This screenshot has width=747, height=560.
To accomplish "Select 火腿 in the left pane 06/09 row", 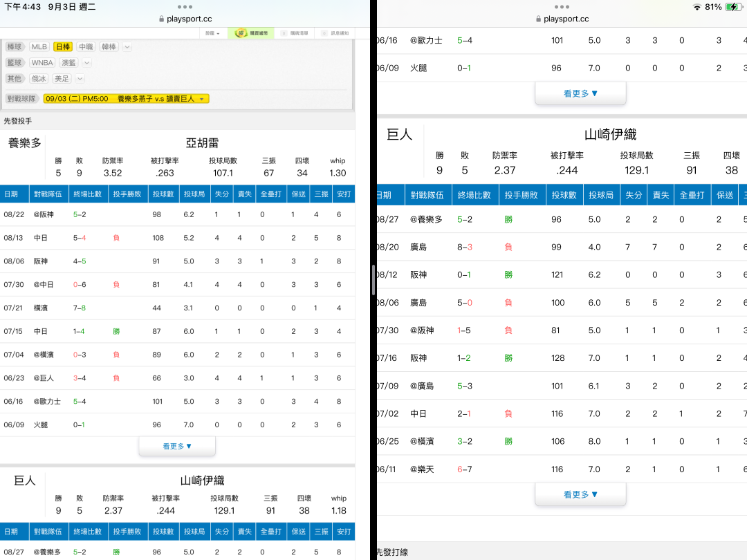I will [41, 424].
